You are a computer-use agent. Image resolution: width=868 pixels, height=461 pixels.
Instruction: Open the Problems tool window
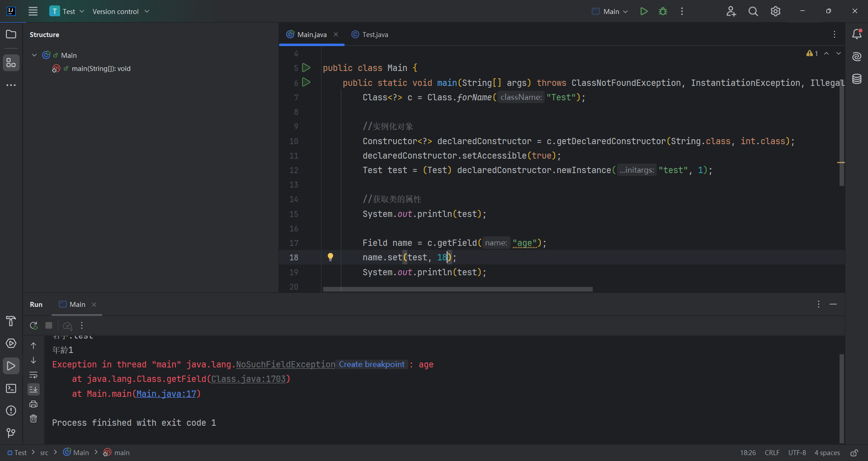(11, 411)
